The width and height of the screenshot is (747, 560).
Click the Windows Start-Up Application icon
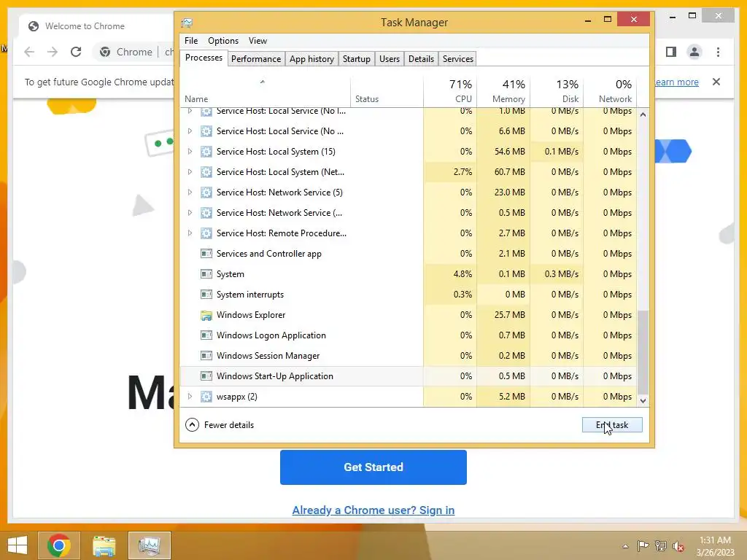click(x=206, y=376)
